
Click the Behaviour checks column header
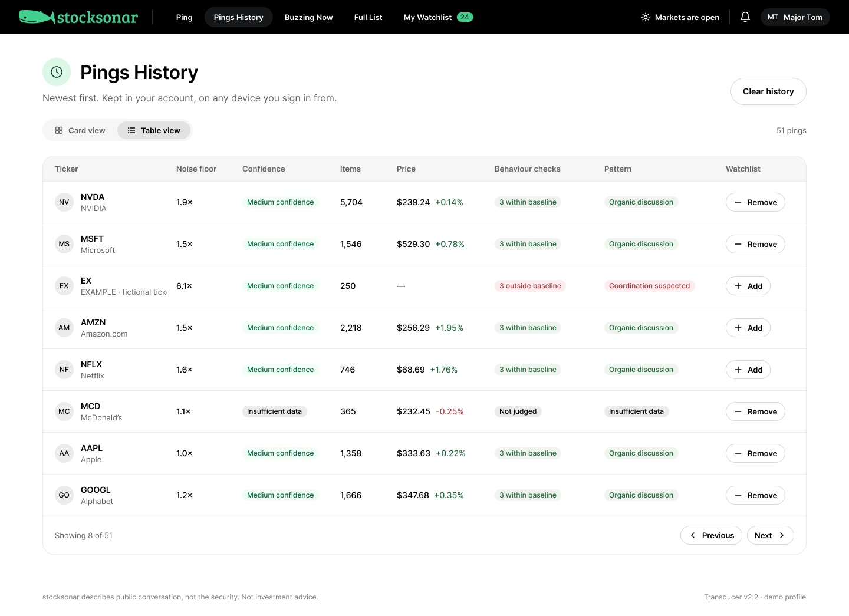coord(528,169)
